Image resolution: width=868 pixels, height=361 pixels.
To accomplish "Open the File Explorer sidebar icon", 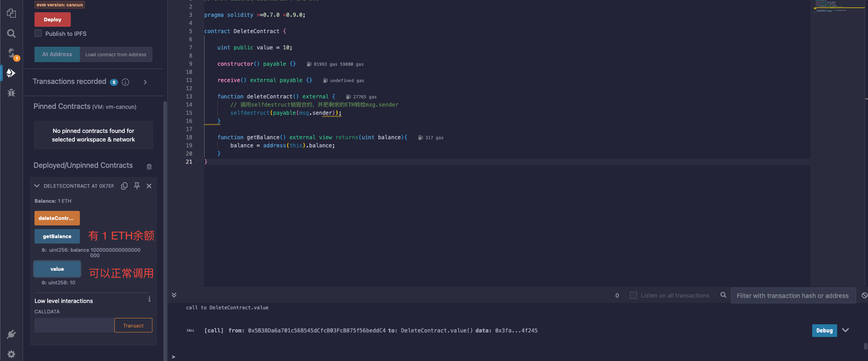I will (11, 13).
